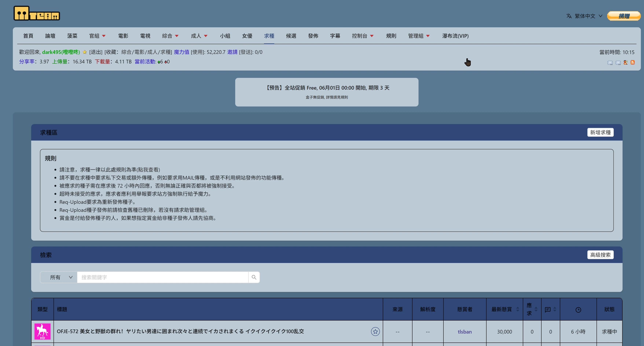
Task: Toggle the bookmark star on OFJE-572 row
Action: point(375,331)
